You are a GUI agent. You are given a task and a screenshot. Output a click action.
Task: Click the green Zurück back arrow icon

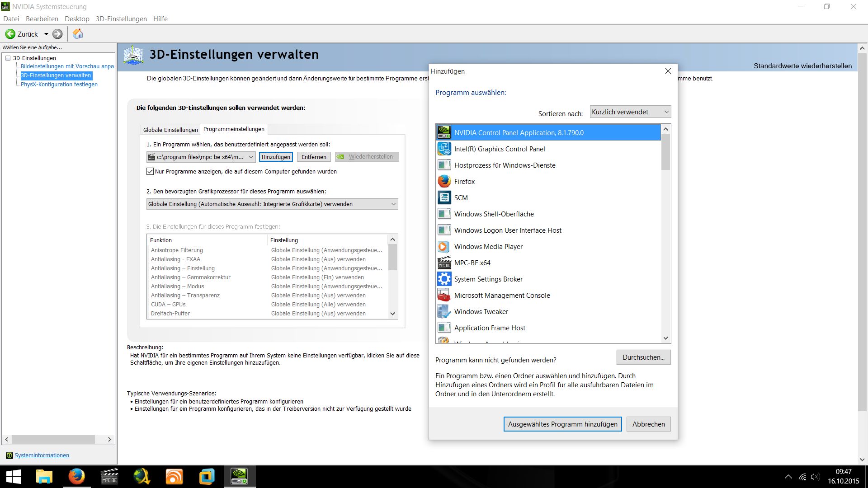(x=10, y=34)
